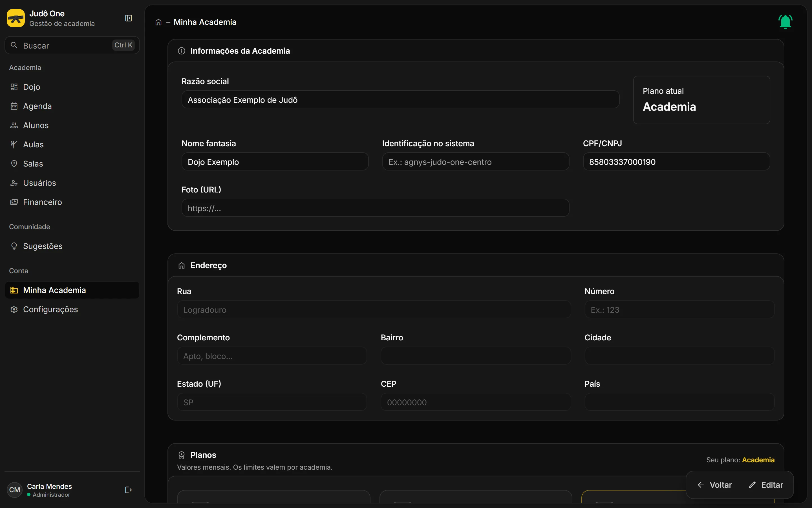Image resolution: width=812 pixels, height=508 pixels.
Task: Open Sugestões in the sidebar
Action: (x=72, y=246)
